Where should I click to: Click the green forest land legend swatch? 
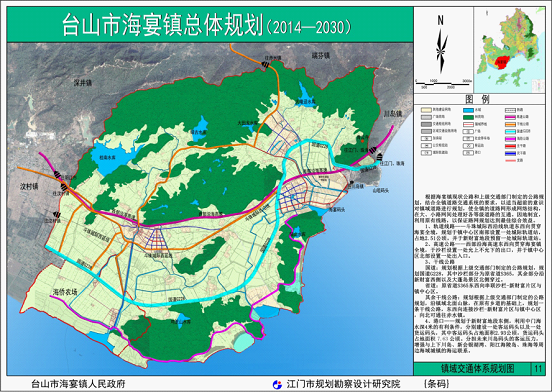468,118
